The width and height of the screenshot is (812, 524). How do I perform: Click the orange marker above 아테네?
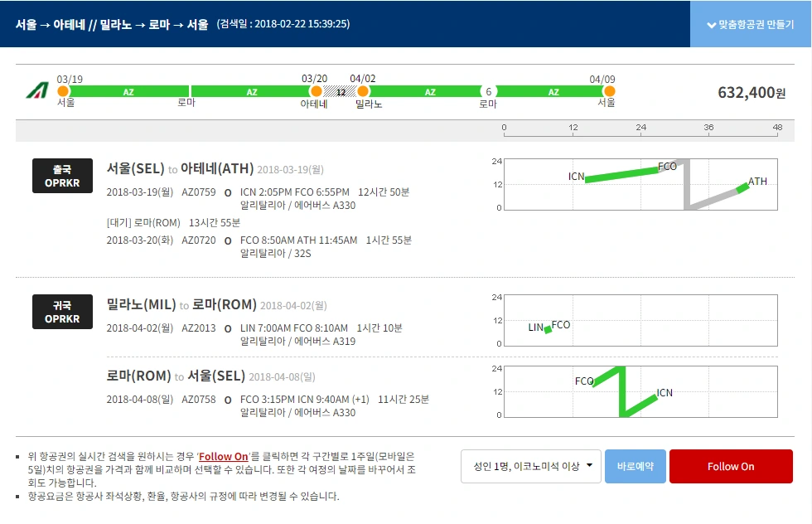[316, 91]
